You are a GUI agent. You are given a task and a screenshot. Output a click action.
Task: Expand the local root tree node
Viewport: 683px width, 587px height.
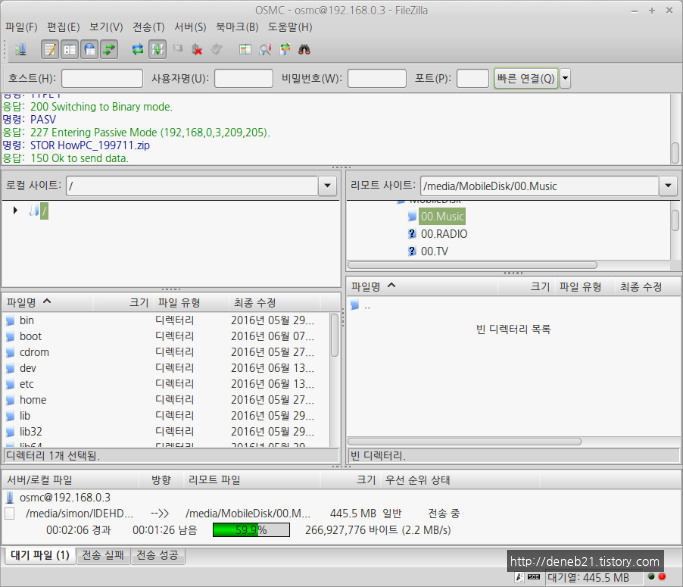coord(15,210)
